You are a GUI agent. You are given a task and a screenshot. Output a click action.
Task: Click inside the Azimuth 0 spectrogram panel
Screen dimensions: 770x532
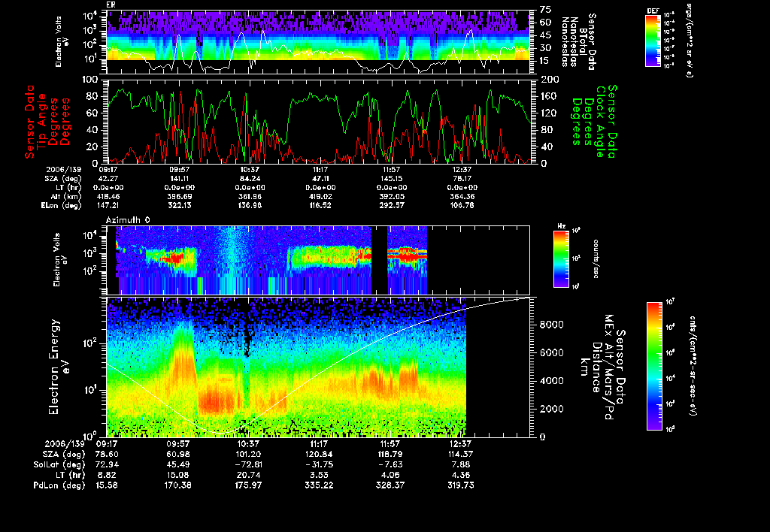coord(318,260)
